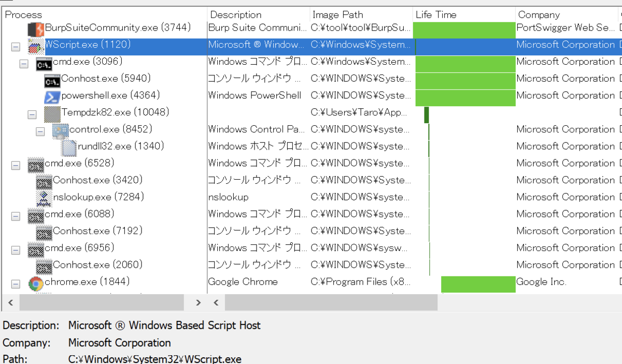
Task: Collapse the Tempdzk82.exe (10048) node
Action: [x=32, y=114]
